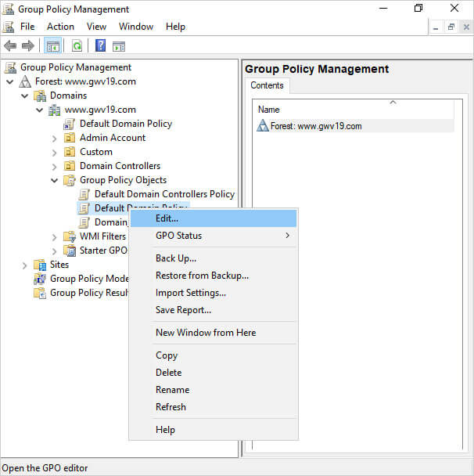Collapse the Forest: www.gwv19.com node
The width and height of the screenshot is (474, 476).
coord(9,81)
